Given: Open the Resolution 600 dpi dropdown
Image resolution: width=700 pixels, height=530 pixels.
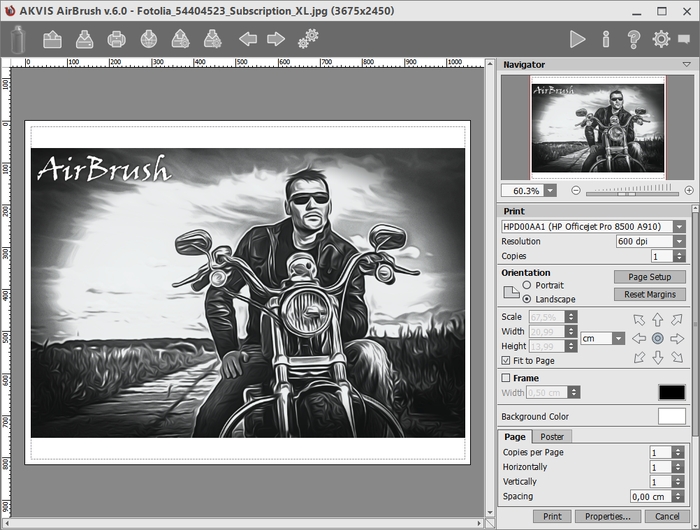Looking at the screenshot, I should coord(679,241).
